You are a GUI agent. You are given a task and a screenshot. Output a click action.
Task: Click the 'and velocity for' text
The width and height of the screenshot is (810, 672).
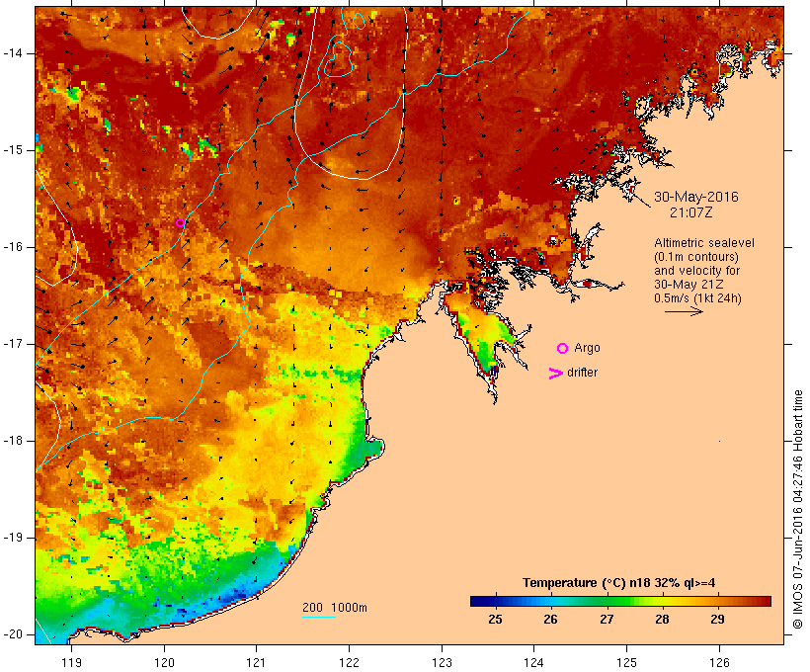696,271
